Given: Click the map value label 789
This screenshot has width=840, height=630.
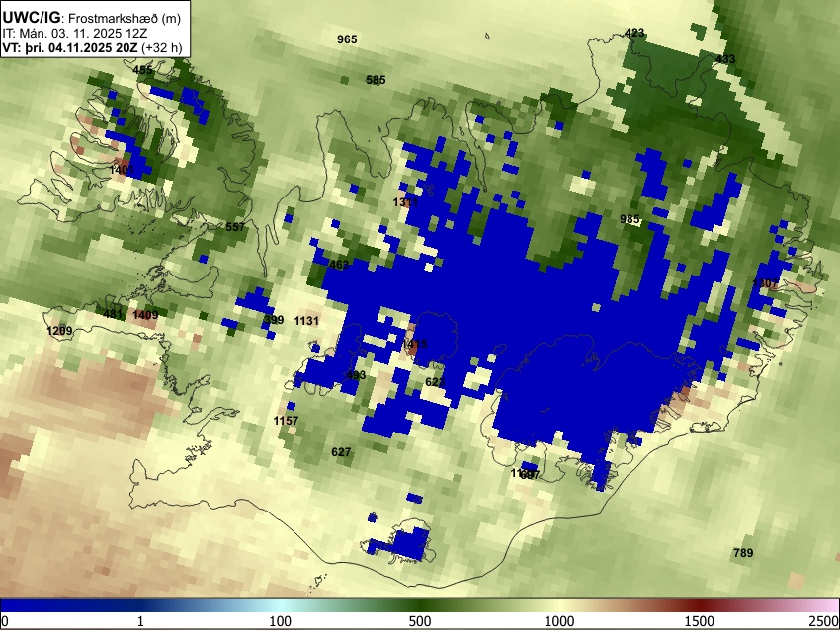Looking at the screenshot, I should (x=743, y=553).
